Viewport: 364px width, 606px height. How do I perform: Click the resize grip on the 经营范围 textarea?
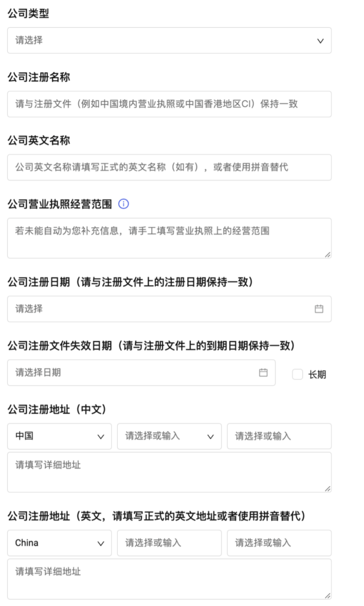click(327, 253)
